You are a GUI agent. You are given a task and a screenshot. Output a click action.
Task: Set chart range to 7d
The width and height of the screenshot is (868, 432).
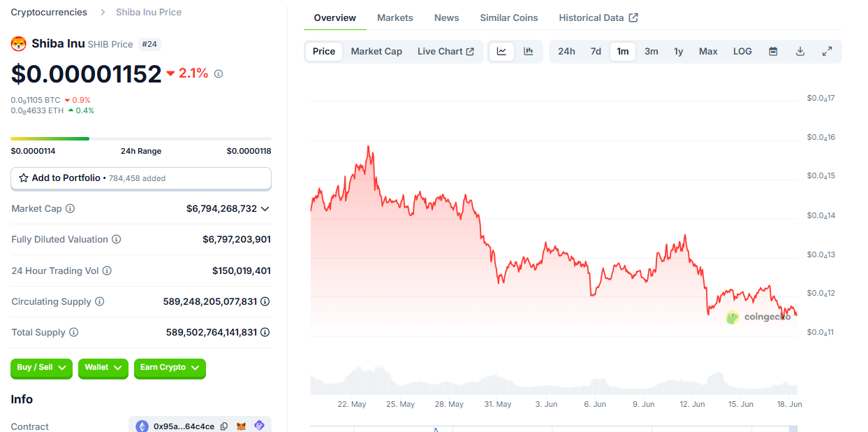tap(596, 51)
